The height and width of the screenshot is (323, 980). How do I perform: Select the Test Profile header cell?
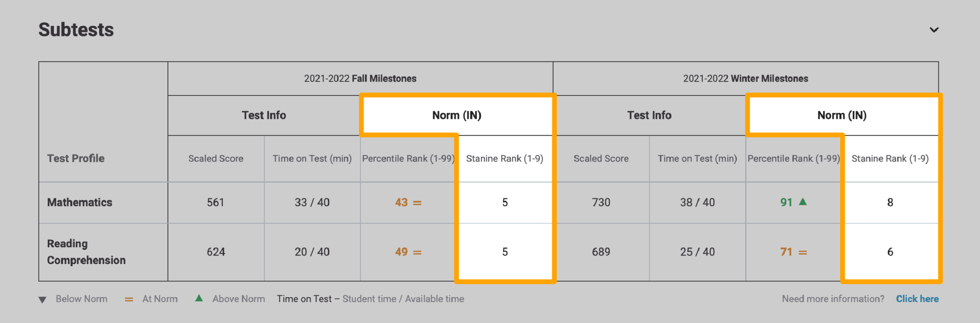coord(75,158)
